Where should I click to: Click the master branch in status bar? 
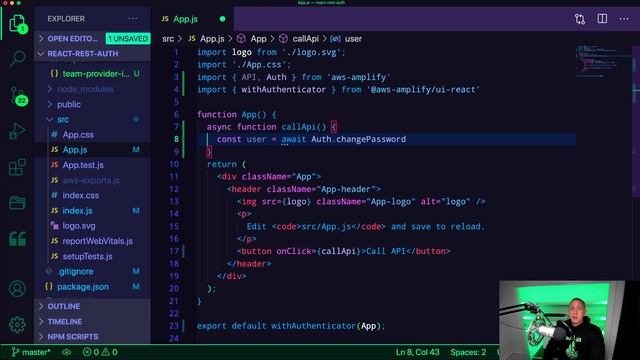(x=31, y=352)
